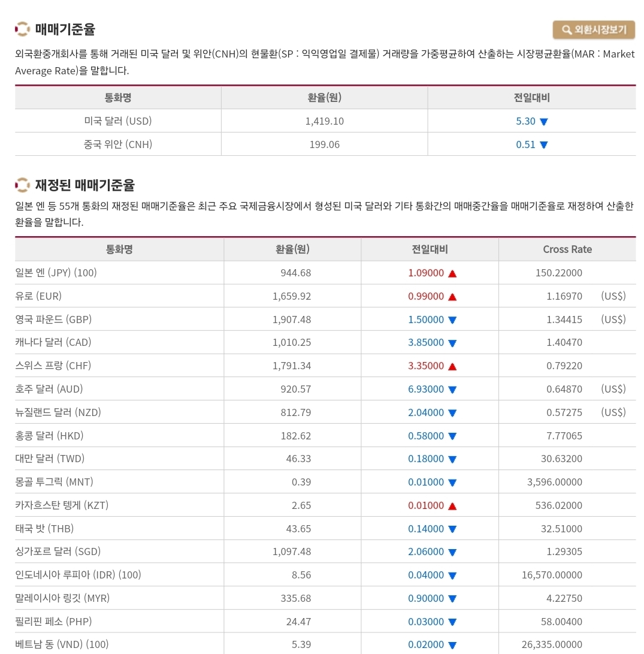Screen dimensions: 644x654
Task: Click the EUR cross rate 1.16970
Action: click(564, 296)
